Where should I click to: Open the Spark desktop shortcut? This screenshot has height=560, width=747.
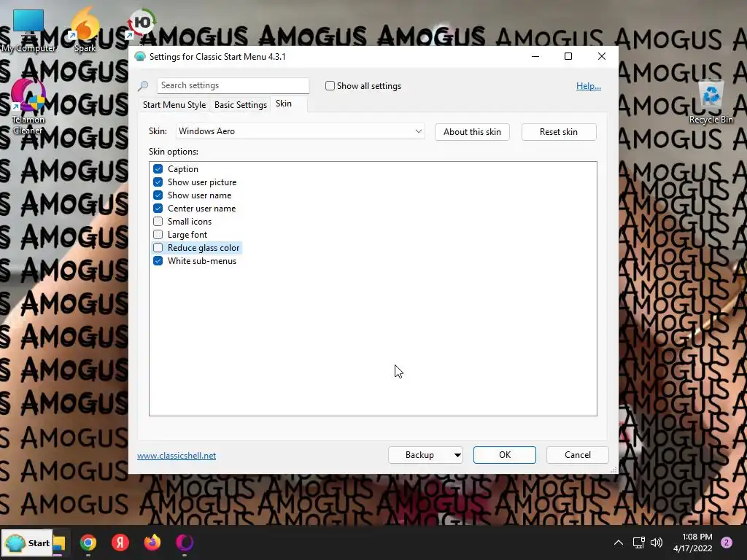pyautogui.click(x=85, y=28)
